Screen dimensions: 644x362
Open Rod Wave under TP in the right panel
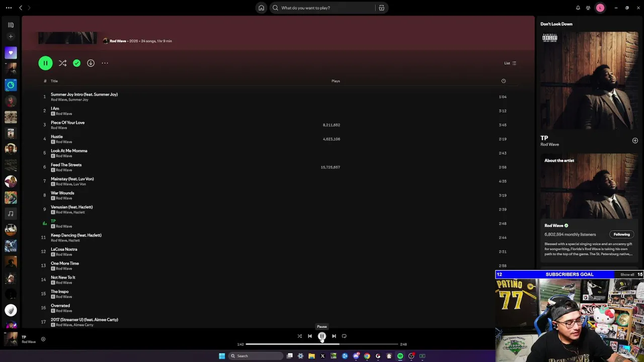[549, 145]
